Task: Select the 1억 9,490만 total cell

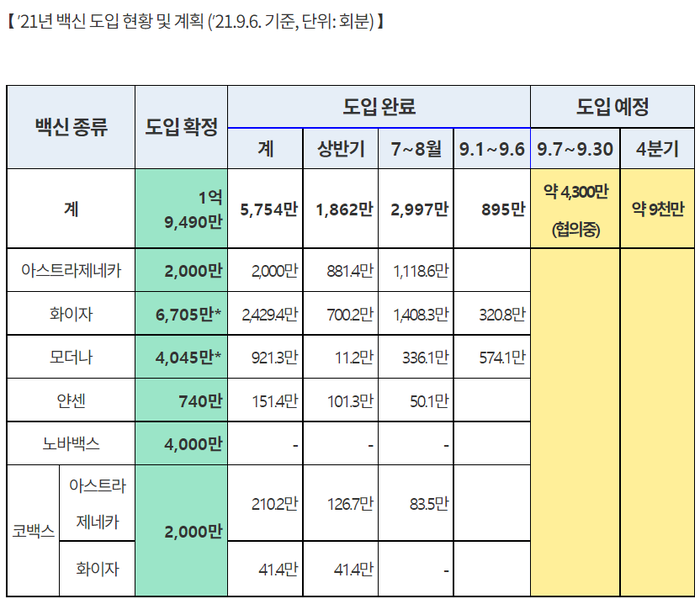Action: click(181, 209)
